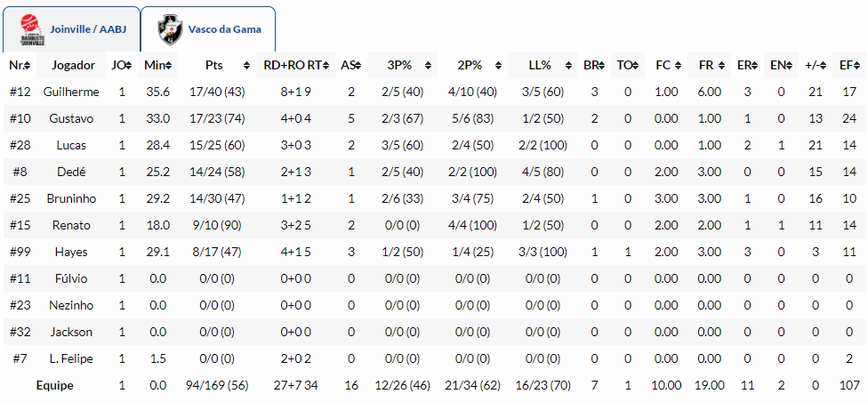Viewport: 868px width, 402px height.
Task: Click the Vasco da Gama crest icon
Action: tap(169, 29)
